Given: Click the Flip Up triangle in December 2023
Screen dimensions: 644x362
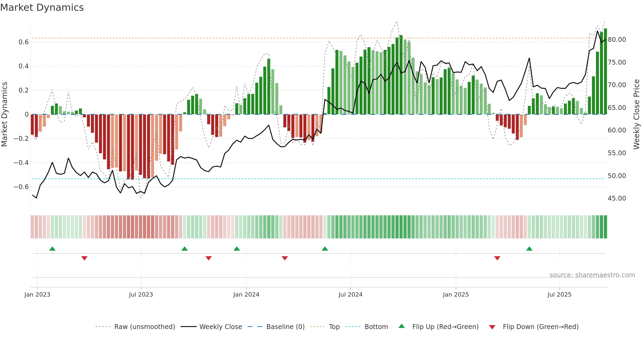Looking at the screenshot, I should click(237, 249).
